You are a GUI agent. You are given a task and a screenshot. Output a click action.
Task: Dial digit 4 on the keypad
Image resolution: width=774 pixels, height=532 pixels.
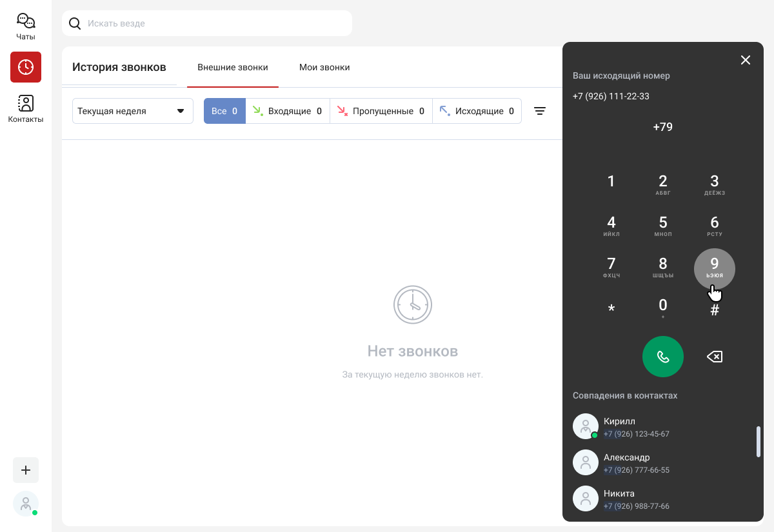coord(611,226)
